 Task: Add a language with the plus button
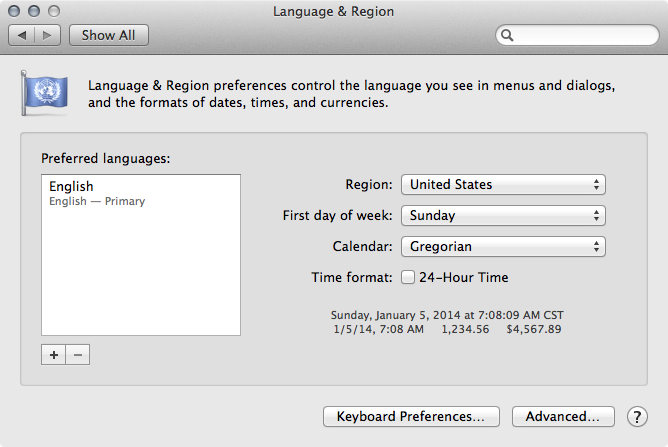click(54, 355)
